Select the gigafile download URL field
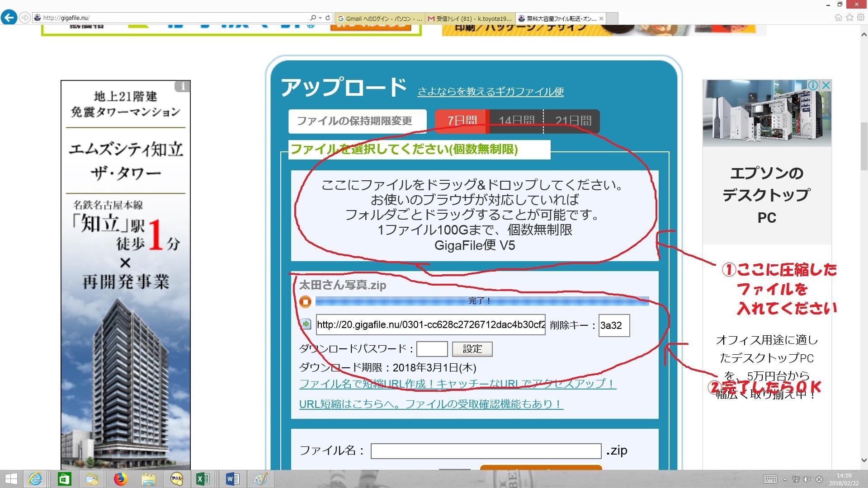 [430, 325]
